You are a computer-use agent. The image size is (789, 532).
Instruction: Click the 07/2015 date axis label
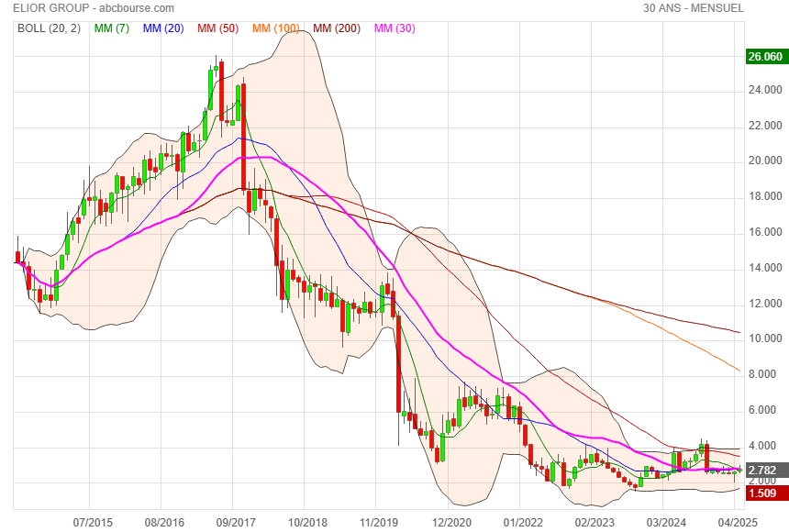93,523
